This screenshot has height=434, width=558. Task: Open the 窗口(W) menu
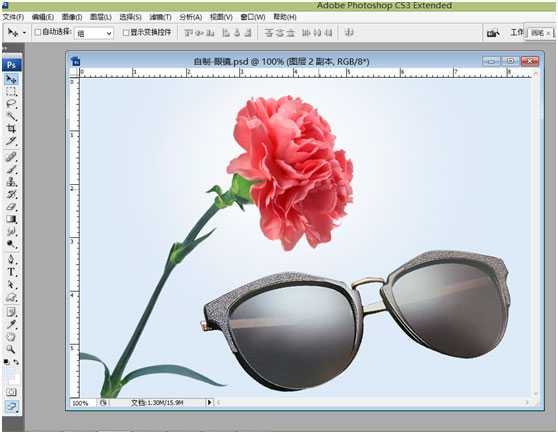tap(253, 17)
